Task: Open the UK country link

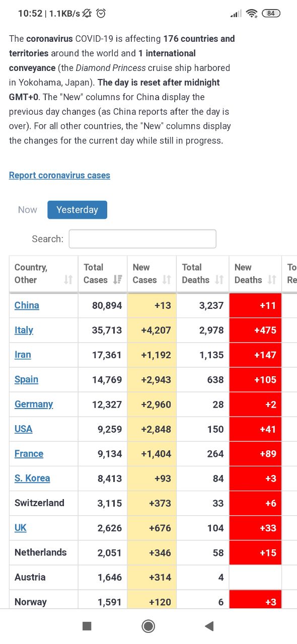Action: point(21,527)
